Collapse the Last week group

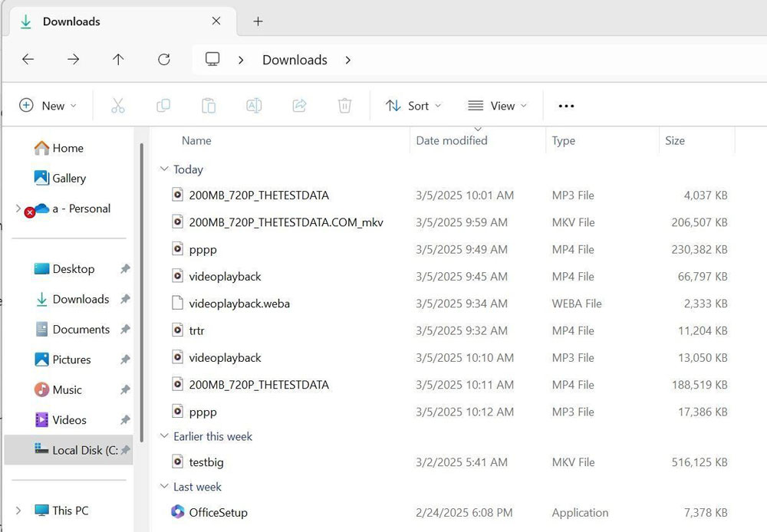tap(164, 487)
